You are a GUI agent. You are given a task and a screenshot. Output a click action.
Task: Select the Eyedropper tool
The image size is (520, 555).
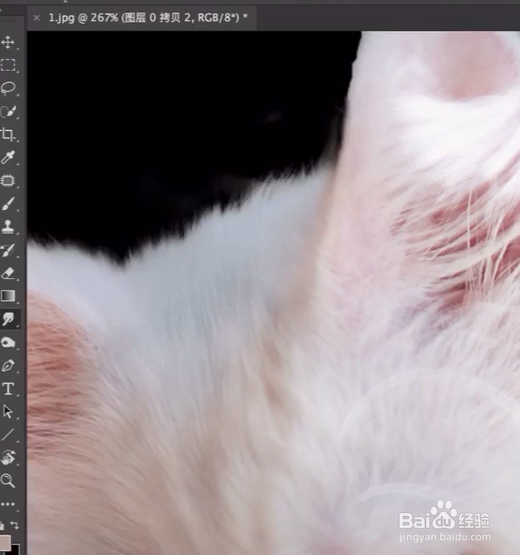pyautogui.click(x=8, y=158)
